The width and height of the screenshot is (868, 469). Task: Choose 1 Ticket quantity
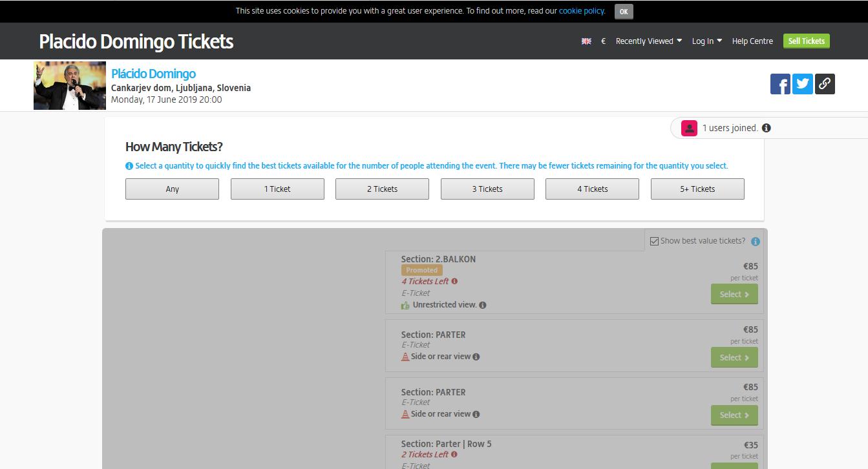277,189
